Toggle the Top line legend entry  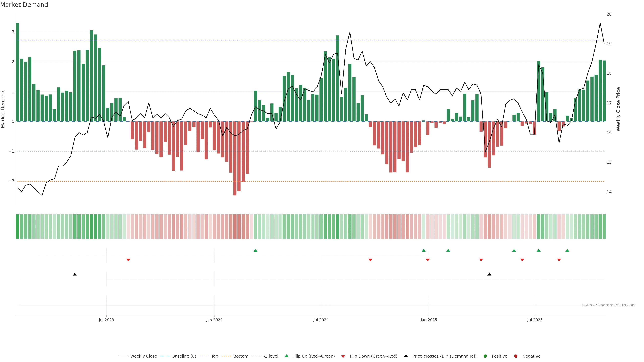click(x=214, y=356)
